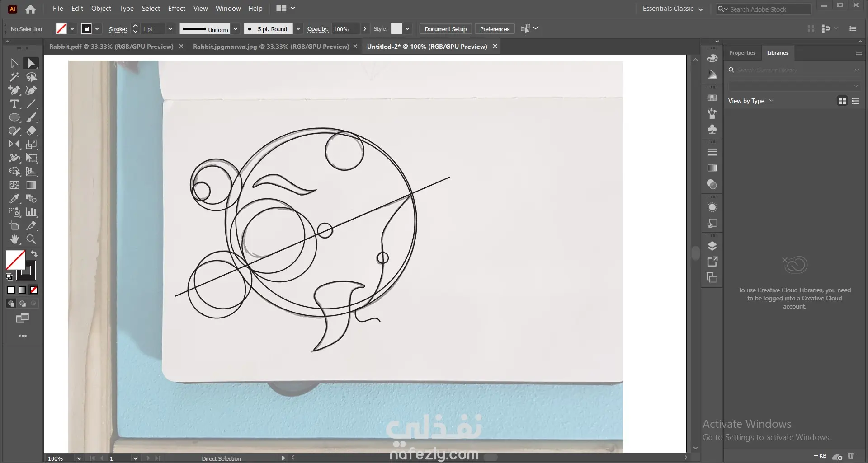Set paint mode to None

(x=33, y=290)
